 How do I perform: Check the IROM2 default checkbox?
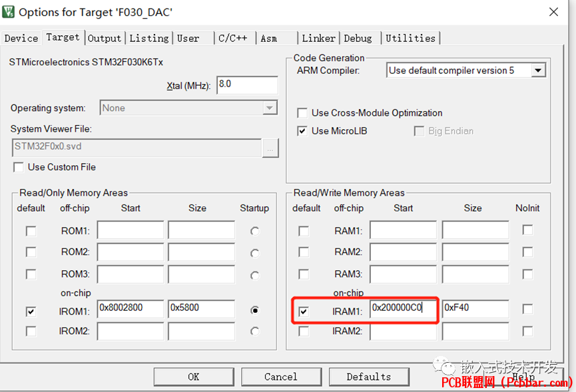tap(31, 331)
